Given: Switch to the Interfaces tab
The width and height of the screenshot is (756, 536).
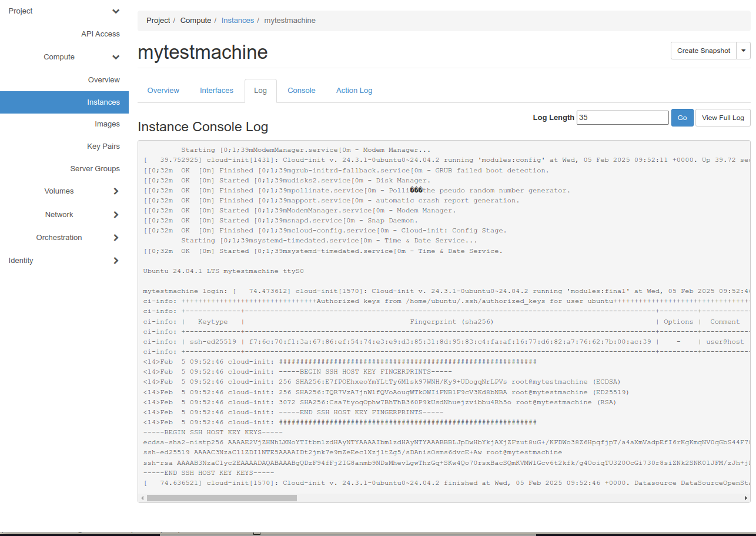Looking at the screenshot, I should pos(216,91).
